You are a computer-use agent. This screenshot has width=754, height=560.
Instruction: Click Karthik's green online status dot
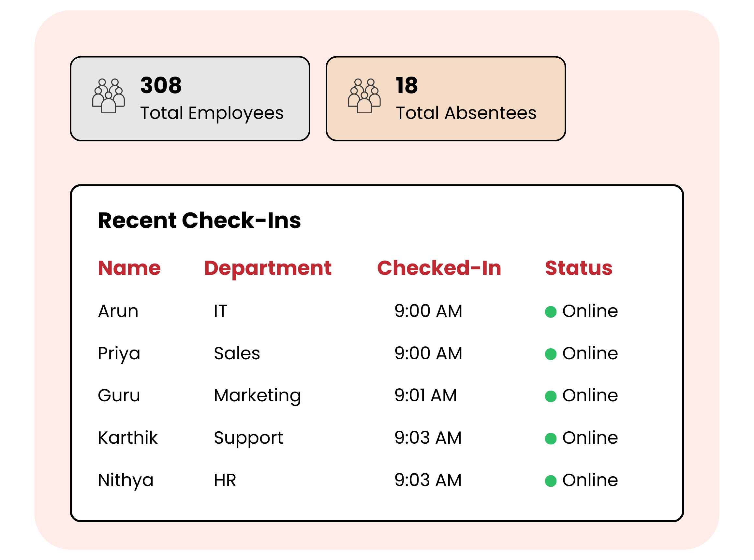point(551,438)
